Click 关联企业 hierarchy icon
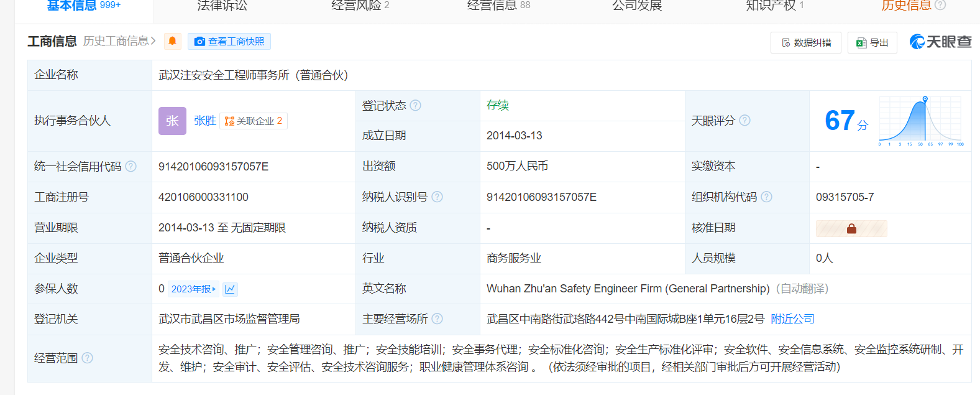 [229, 121]
